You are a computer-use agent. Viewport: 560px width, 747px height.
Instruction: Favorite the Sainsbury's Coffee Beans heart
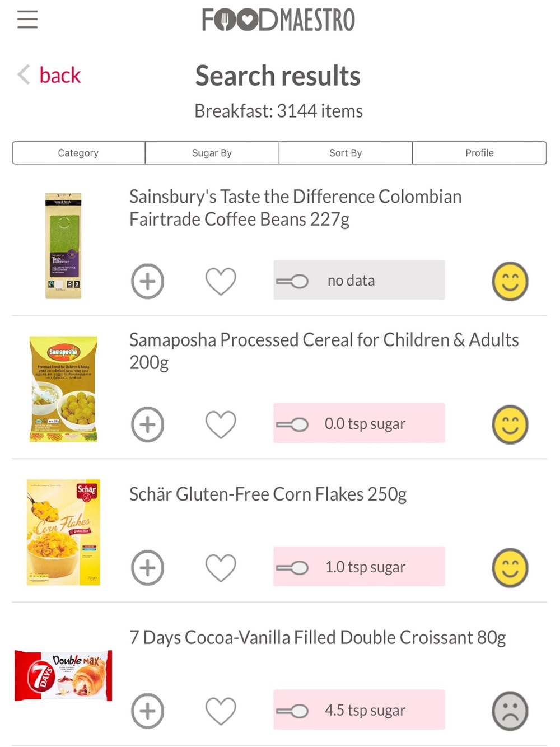point(221,281)
